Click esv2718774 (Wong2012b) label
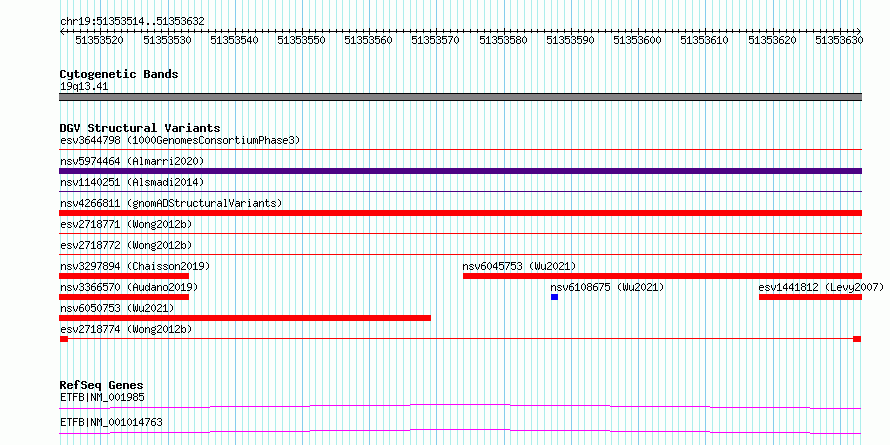 (126, 329)
